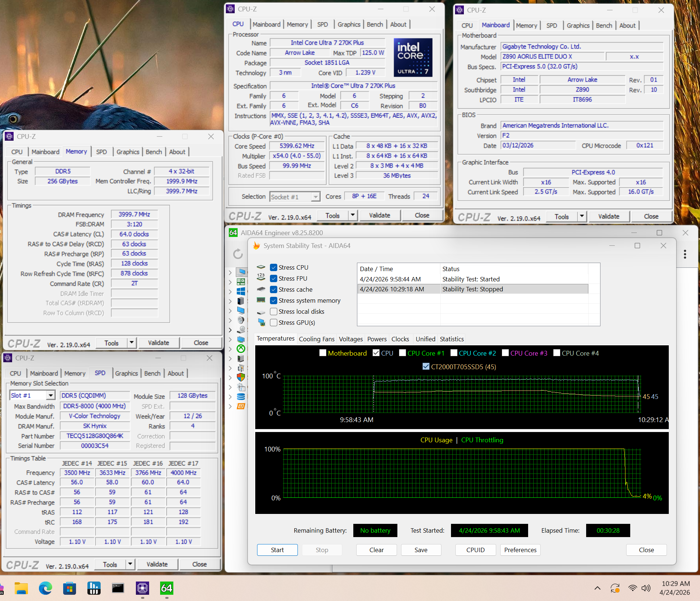700x601 pixels.
Task: Uncheck the CT2000T705SSD5 graph checkbox
Action: (426, 366)
